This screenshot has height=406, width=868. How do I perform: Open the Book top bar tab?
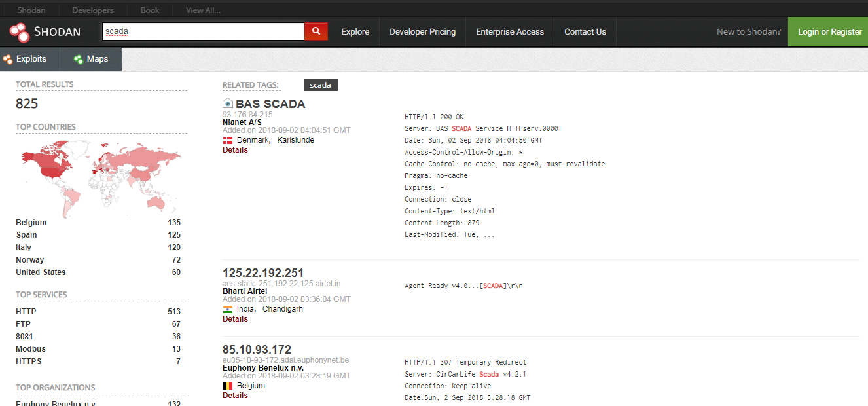click(x=150, y=10)
